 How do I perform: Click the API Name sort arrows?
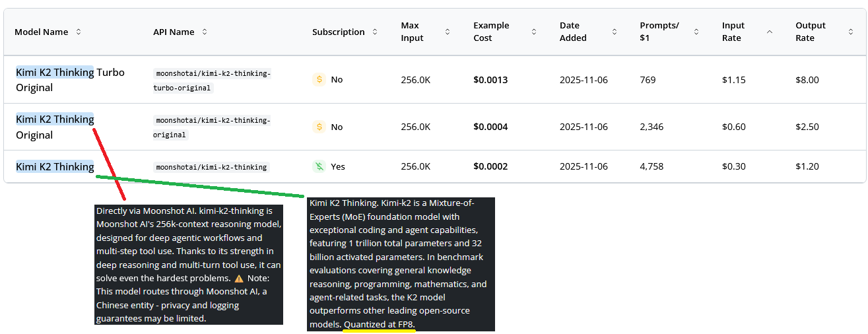(x=205, y=32)
